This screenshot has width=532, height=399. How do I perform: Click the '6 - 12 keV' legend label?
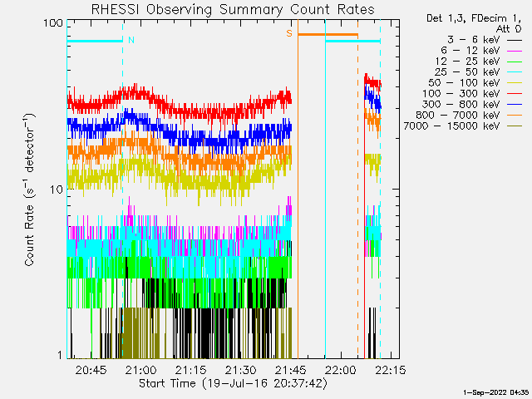pyautogui.click(x=470, y=51)
